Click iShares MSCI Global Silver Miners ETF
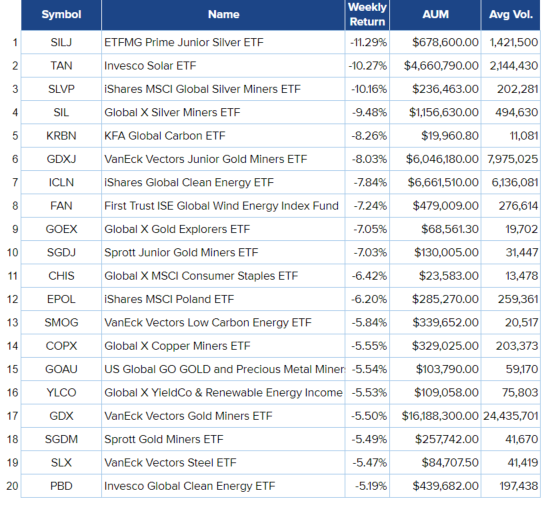 pyautogui.click(x=202, y=89)
